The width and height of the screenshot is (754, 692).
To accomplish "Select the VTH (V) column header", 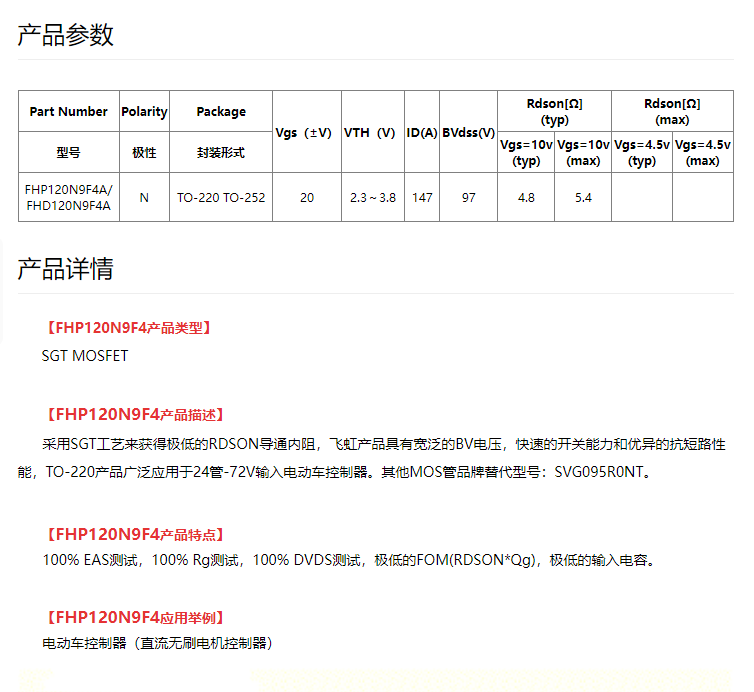I will tap(372, 132).
